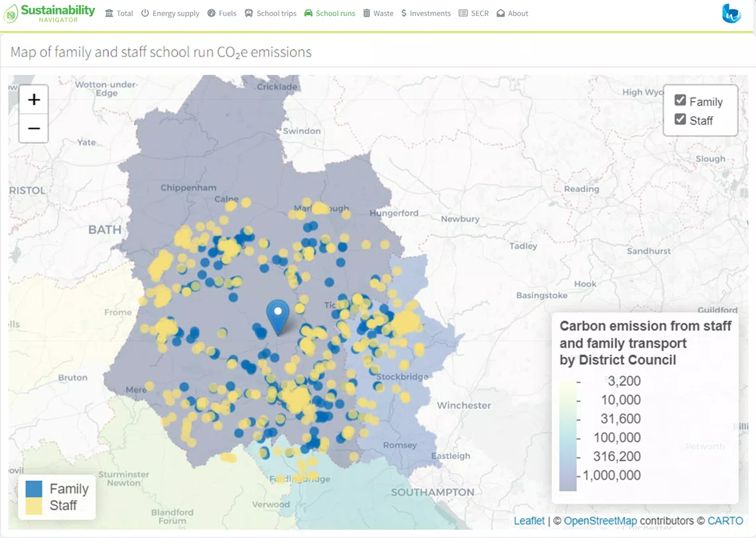756x538 pixels.
Task: Toggle the Staff checkbox off
Action: 680,120
